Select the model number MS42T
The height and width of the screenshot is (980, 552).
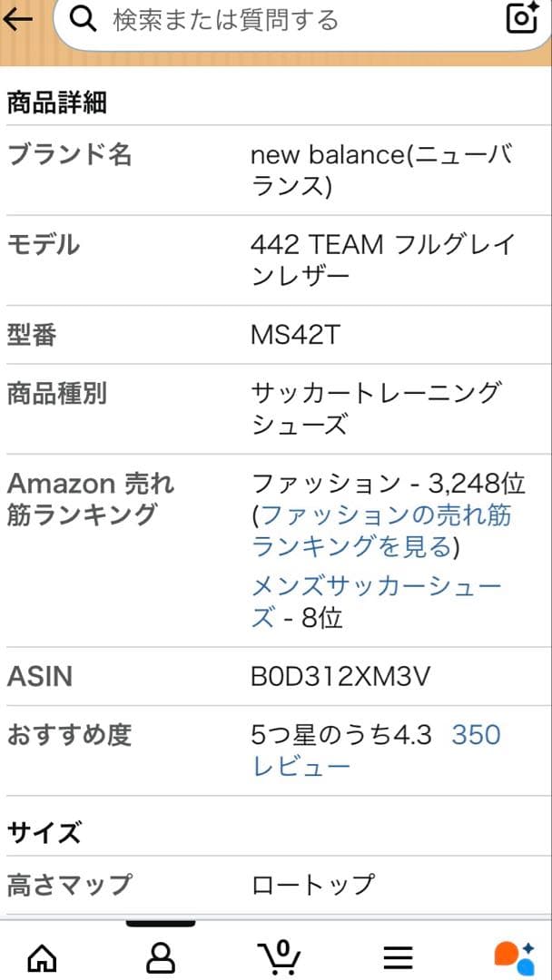pyautogui.click(x=291, y=334)
